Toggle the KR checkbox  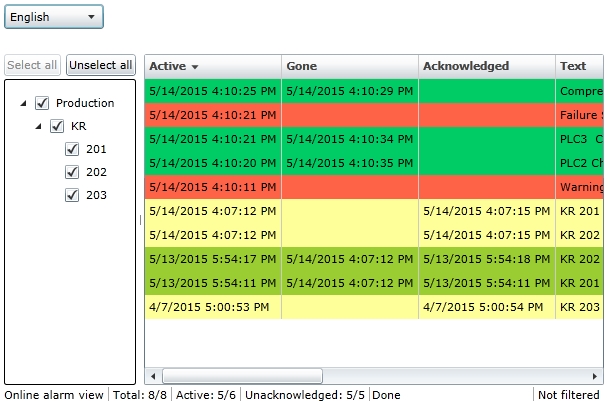pos(57,126)
